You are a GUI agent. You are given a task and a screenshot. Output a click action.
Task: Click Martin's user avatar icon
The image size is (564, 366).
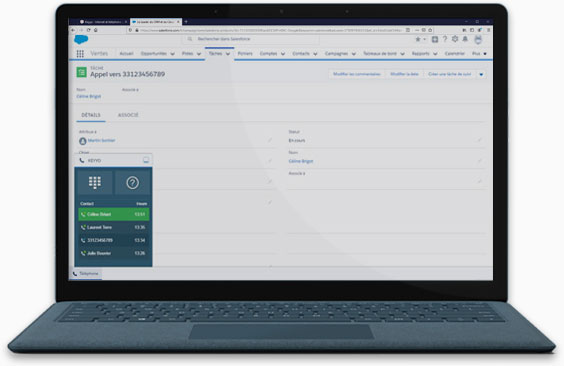coord(83,141)
